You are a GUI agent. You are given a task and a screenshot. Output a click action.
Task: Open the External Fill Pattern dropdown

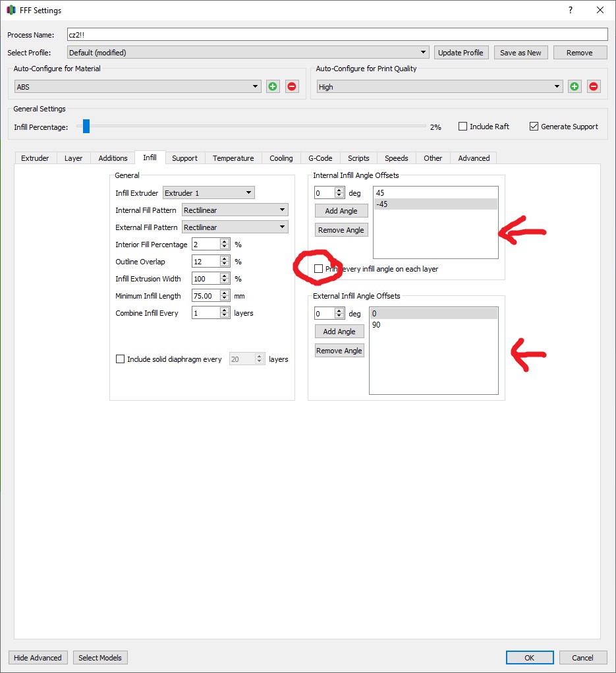click(x=235, y=227)
